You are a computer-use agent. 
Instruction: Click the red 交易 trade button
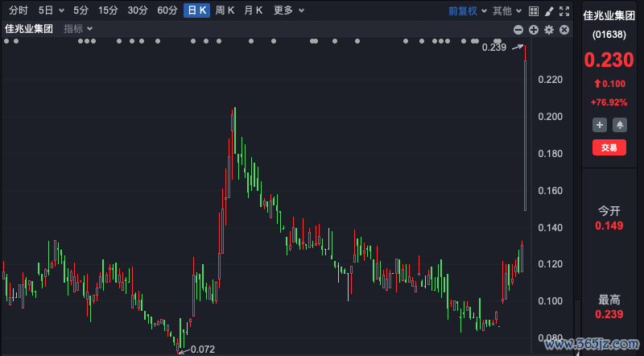click(x=609, y=147)
